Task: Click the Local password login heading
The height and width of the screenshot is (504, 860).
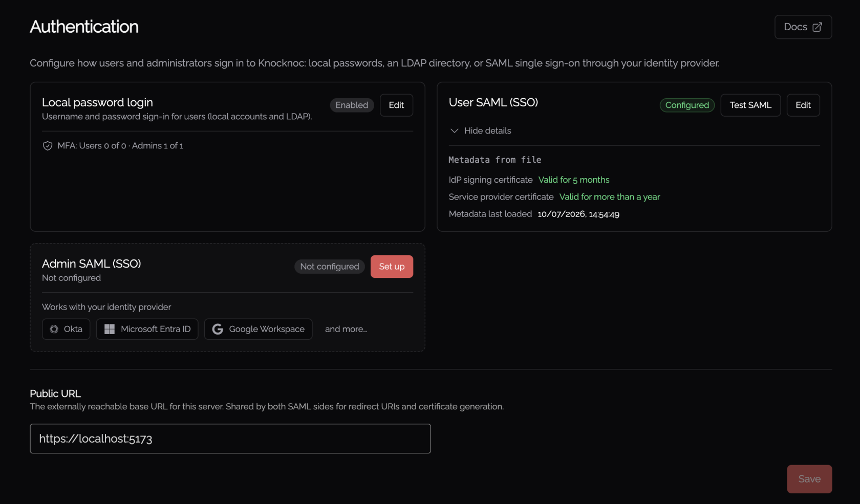Action: (97, 102)
